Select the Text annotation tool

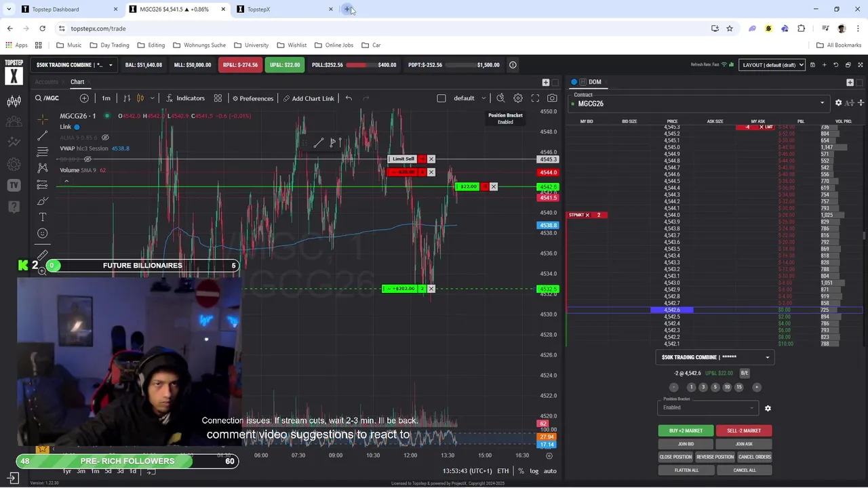(43, 217)
